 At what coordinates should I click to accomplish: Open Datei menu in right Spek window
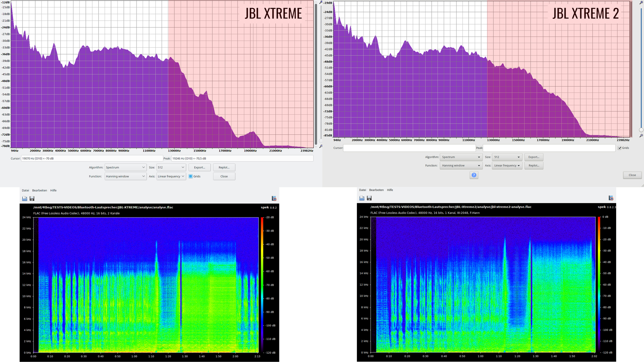coord(363,190)
